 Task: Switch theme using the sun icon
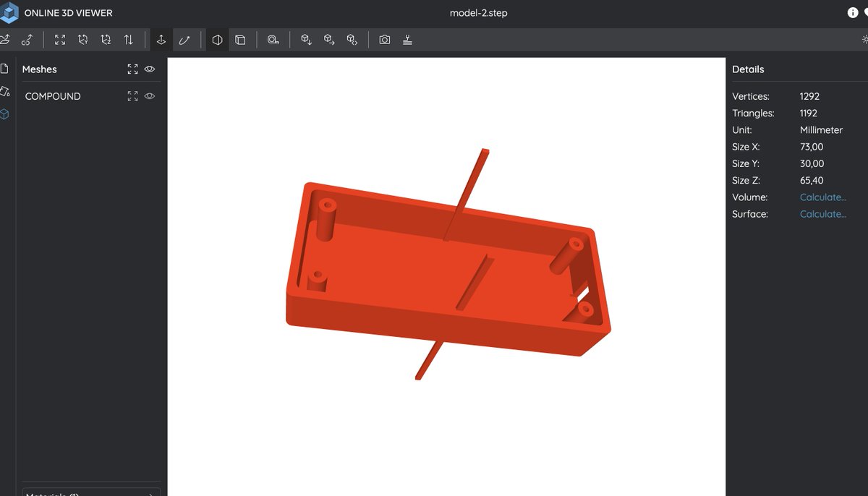click(865, 41)
